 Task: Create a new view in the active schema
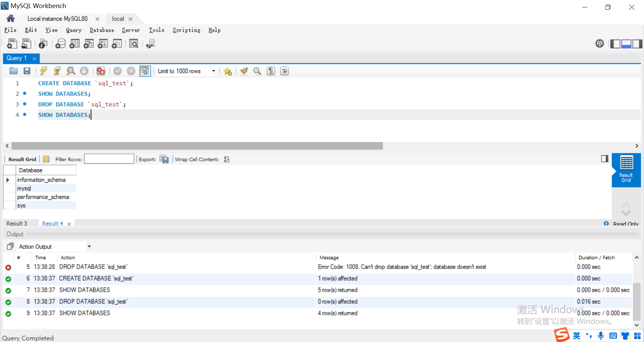click(89, 44)
